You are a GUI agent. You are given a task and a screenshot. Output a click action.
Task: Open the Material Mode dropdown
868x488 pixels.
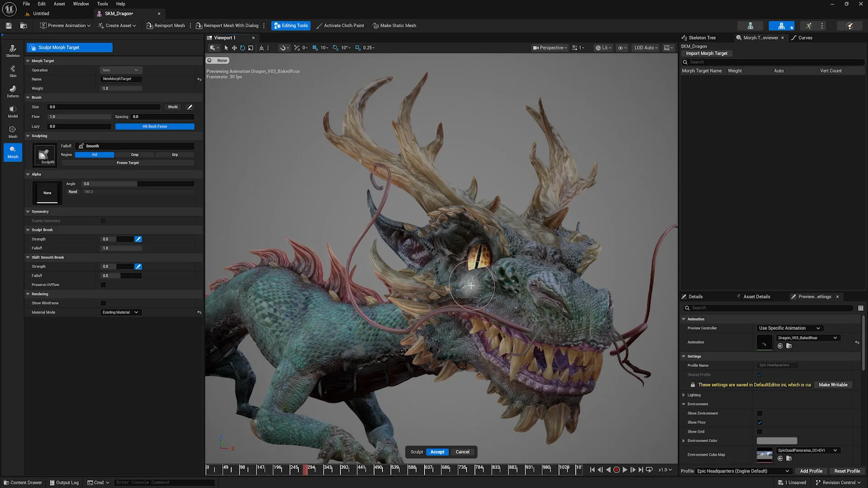pos(120,313)
